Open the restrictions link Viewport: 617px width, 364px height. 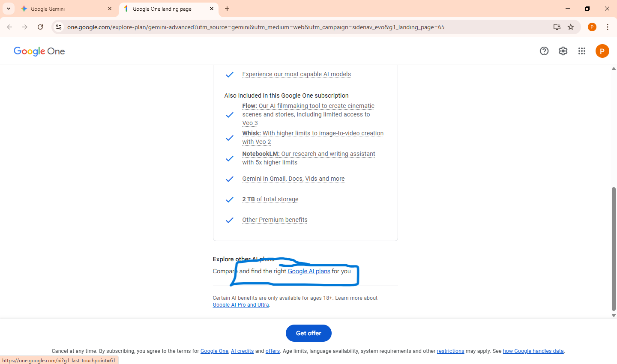pos(450,351)
